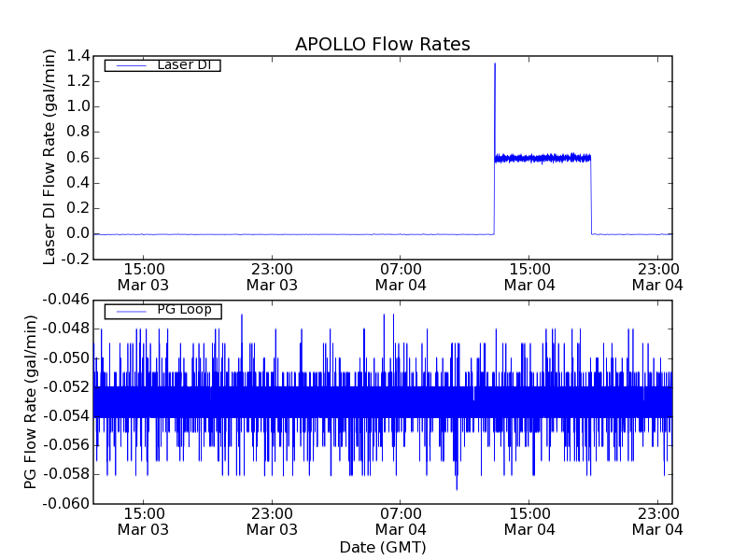The width and height of the screenshot is (747, 560).
Task: Click the -0.056 tick on PG axis
Action: point(65,445)
